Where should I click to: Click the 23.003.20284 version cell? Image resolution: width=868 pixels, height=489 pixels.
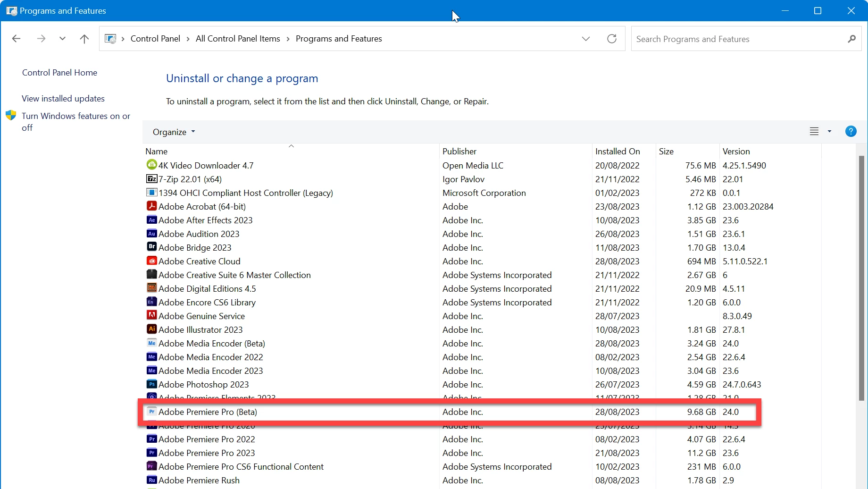(748, 207)
